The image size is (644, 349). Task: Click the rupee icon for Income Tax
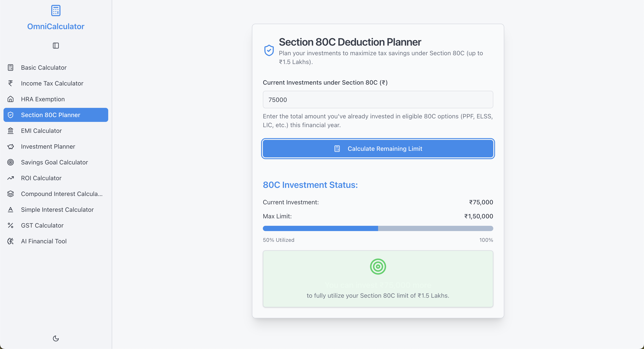(x=11, y=83)
